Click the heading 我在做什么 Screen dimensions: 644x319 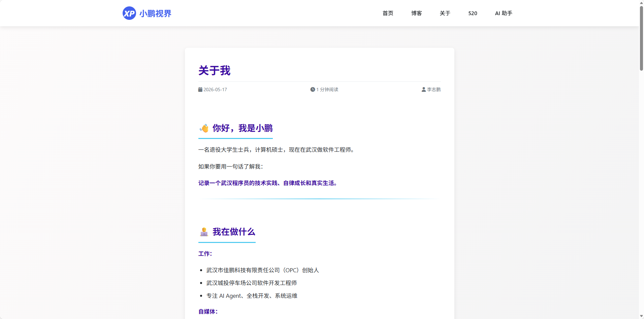[x=234, y=232]
